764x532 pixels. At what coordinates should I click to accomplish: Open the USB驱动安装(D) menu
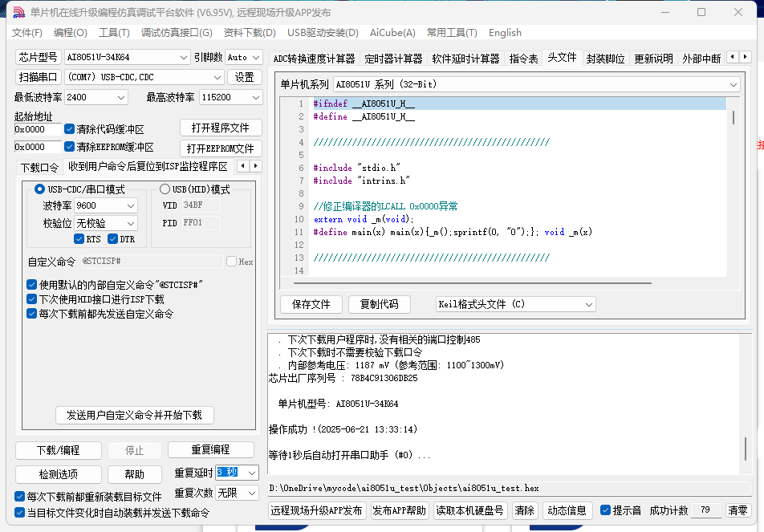[323, 33]
